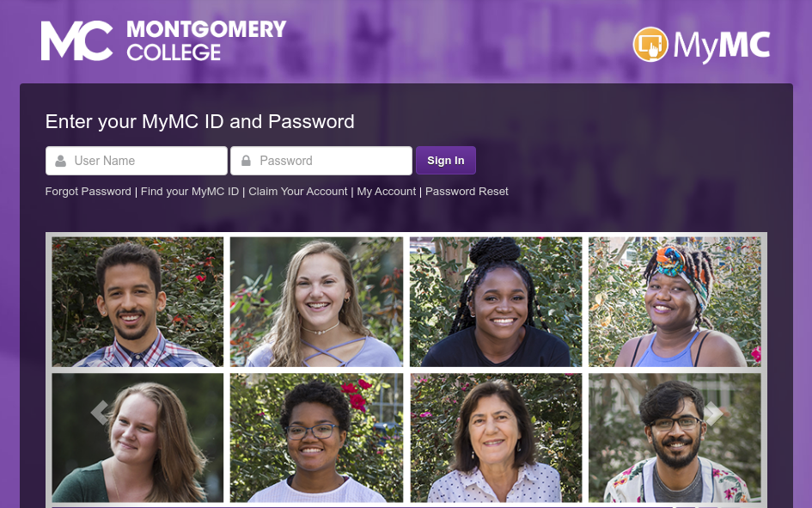Go to previous photo with left carousel arrow
Viewport: 812px width, 508px height.
[100, 413]
